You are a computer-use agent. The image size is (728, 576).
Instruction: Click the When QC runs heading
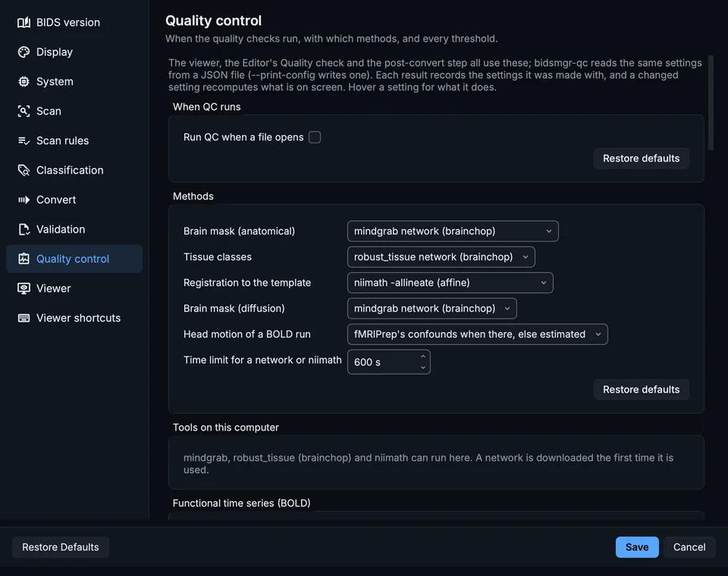(x=206, y=107)
